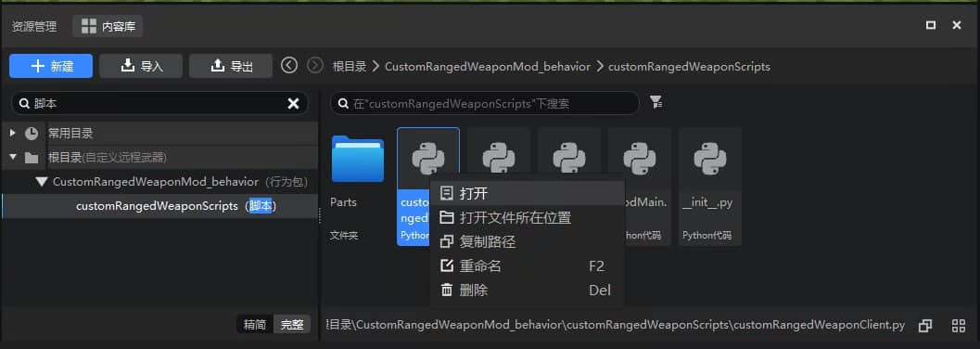
Task: Select the __init__.py Python file
Action: click(x=709, y=187)
